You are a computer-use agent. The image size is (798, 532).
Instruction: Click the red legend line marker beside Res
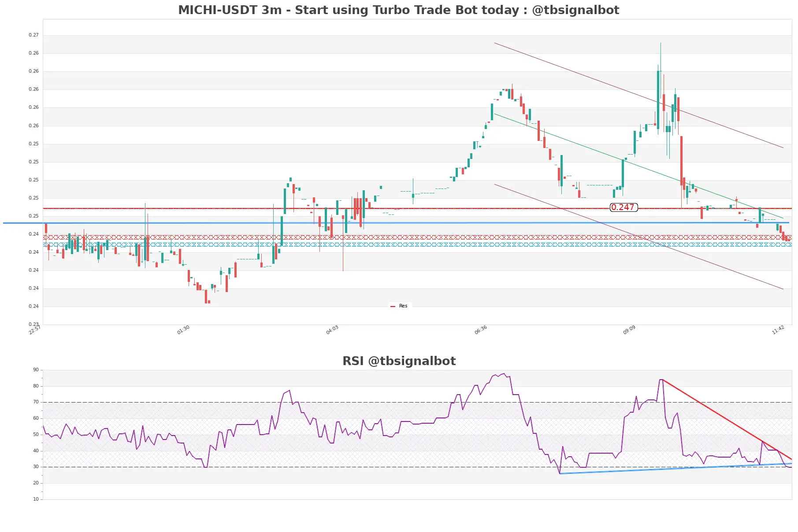coord(393,306)
